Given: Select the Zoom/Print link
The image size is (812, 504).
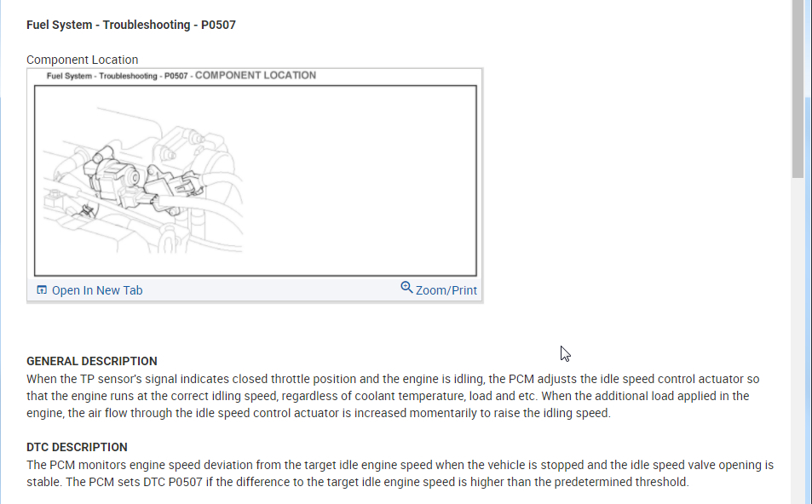Looking at the screenshot, I should 446,290.
